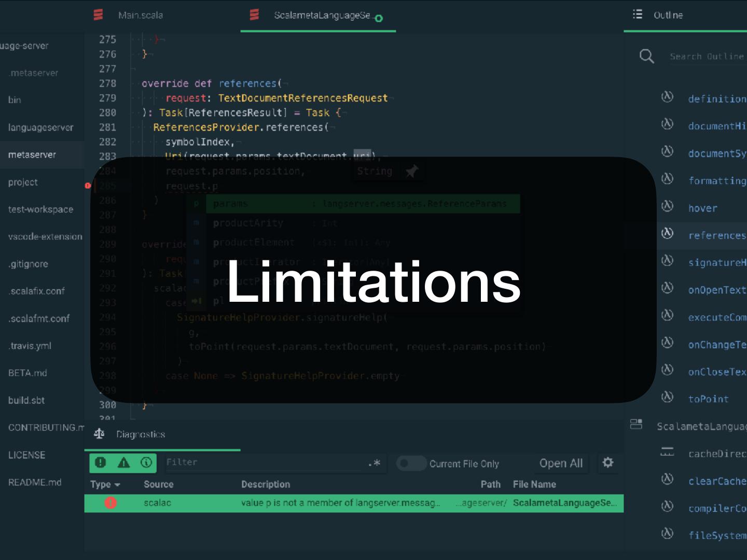Sort diagnostics by the Type column
This screenshot has width=747, height=560.
click(x=105, y=484)
